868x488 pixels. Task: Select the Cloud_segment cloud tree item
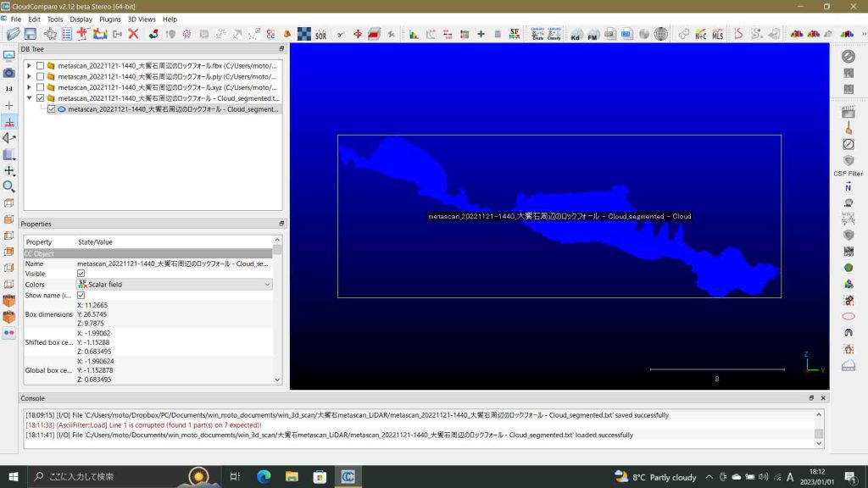click(173, 109)
